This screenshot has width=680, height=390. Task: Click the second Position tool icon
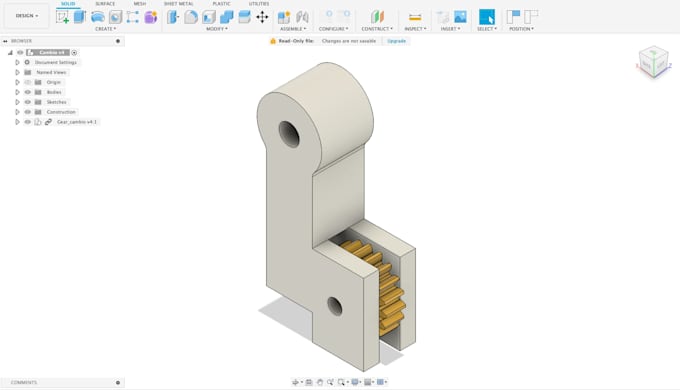[531, 17]
